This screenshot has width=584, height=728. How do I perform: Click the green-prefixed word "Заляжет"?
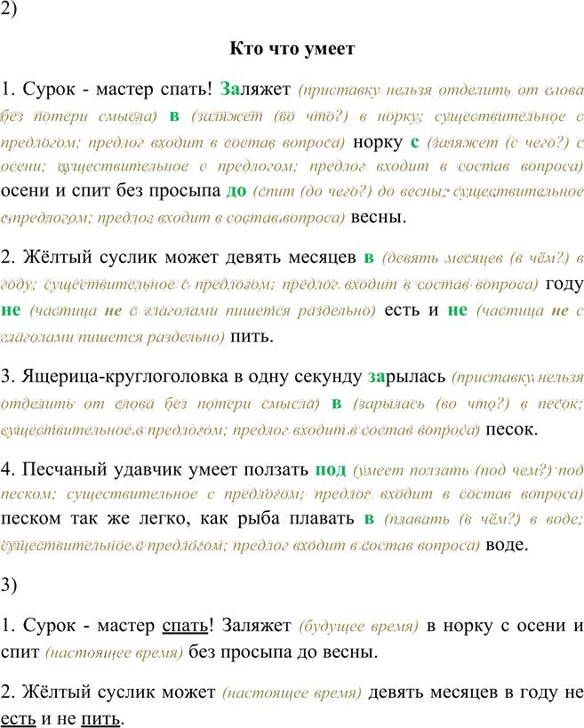[255, 88]
